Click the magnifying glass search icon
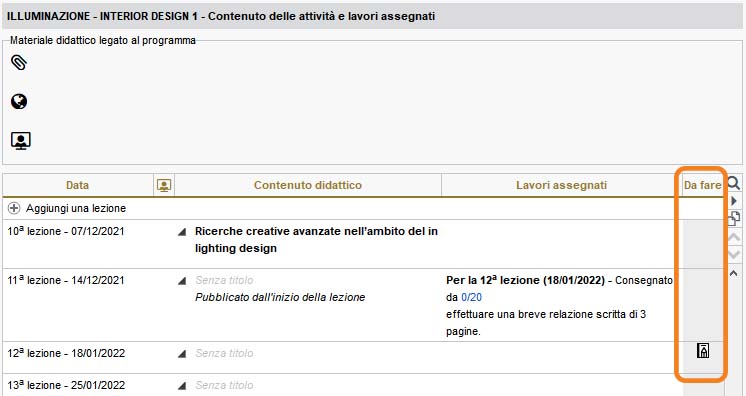The height and width of the screenshot is (396, 746). click(734, 183)
